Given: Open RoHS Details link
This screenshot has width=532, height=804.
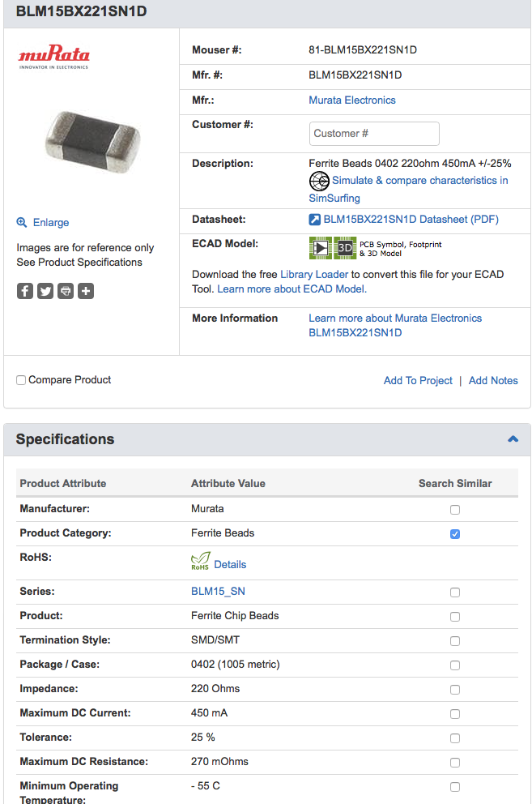Looking at the screenshot, I should pos(230,565).
